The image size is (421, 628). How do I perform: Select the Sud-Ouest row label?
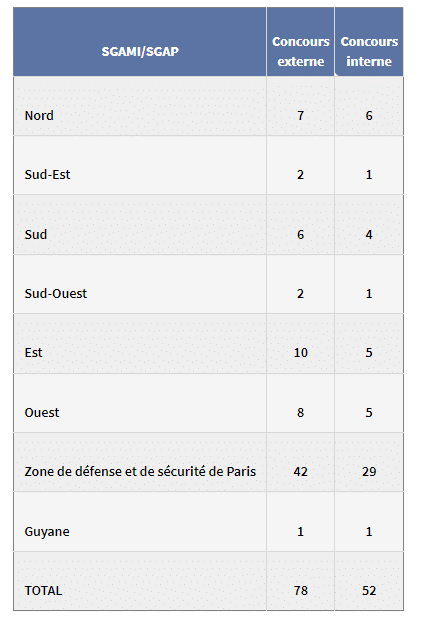(x=55, y=294)
